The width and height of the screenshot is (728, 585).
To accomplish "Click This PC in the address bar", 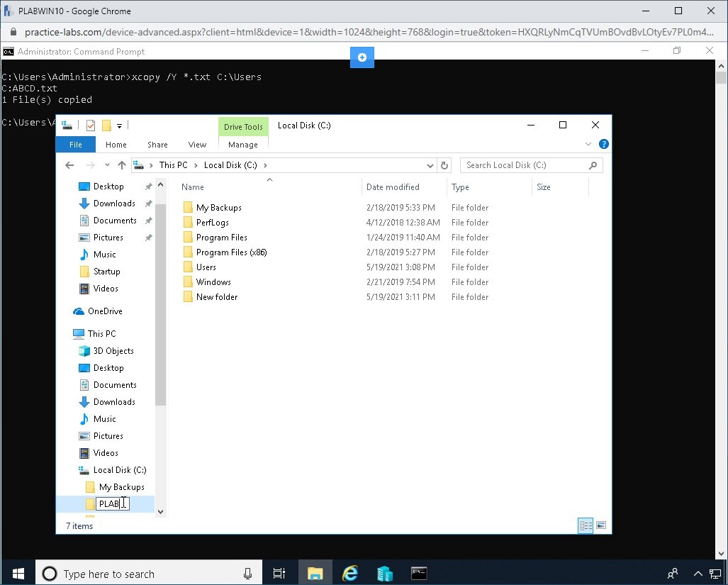I will [x=173, y=165].
